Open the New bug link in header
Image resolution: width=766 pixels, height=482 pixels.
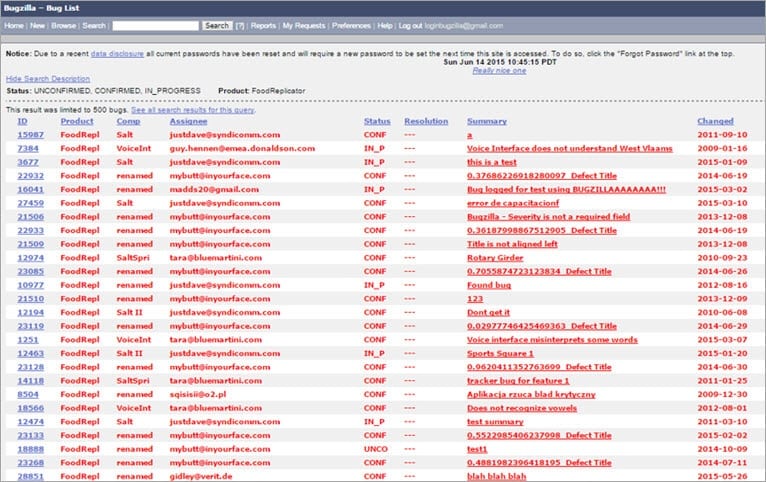tap(37, 25)
